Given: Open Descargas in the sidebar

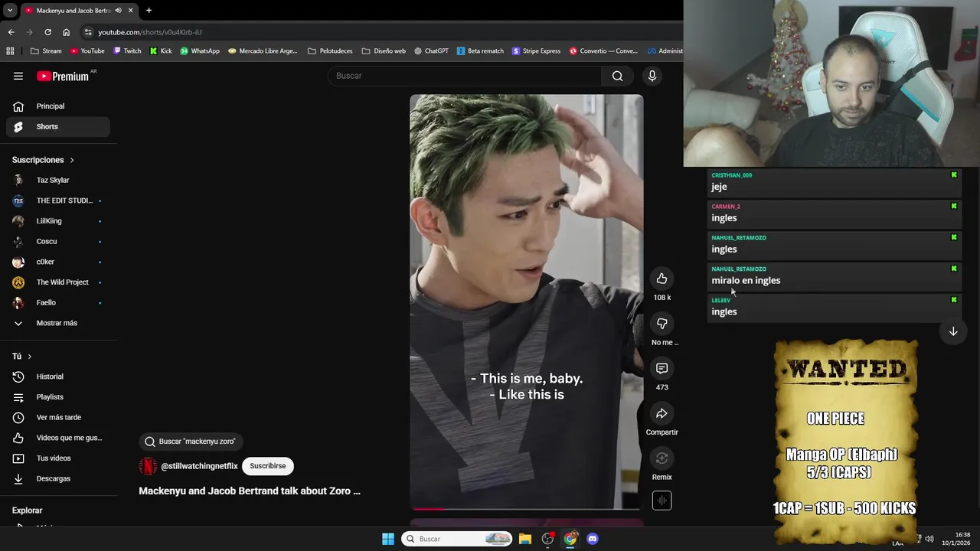Looking at the screenshot, I should 58,478.
